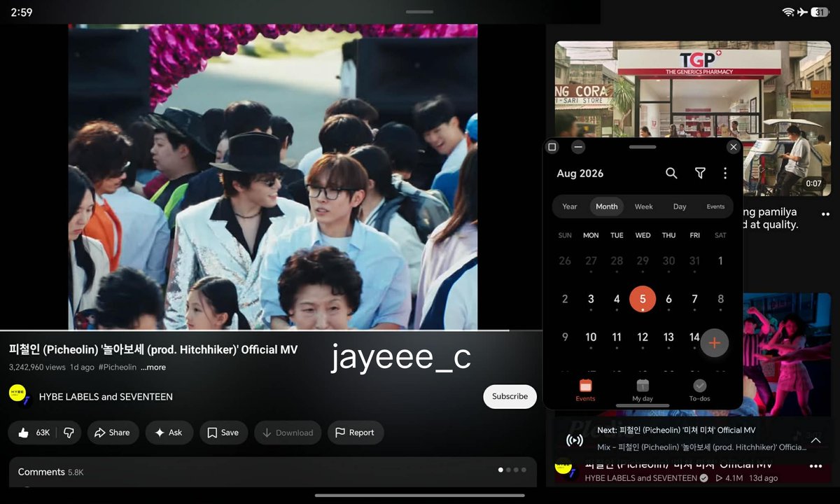840x504 pixels.
Task: Select August 3 in the calendar
Action: pos(591,299)
